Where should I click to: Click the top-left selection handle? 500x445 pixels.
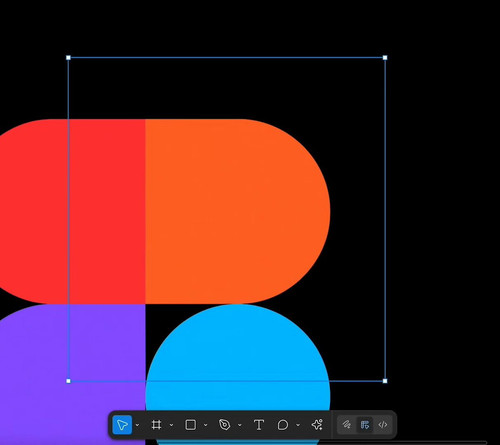tap(68, 58)
